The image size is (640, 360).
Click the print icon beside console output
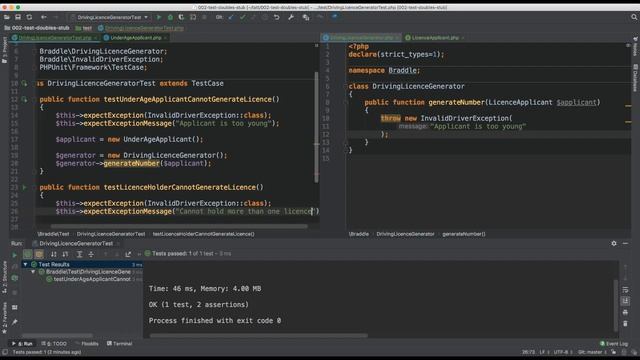point(625,312)
